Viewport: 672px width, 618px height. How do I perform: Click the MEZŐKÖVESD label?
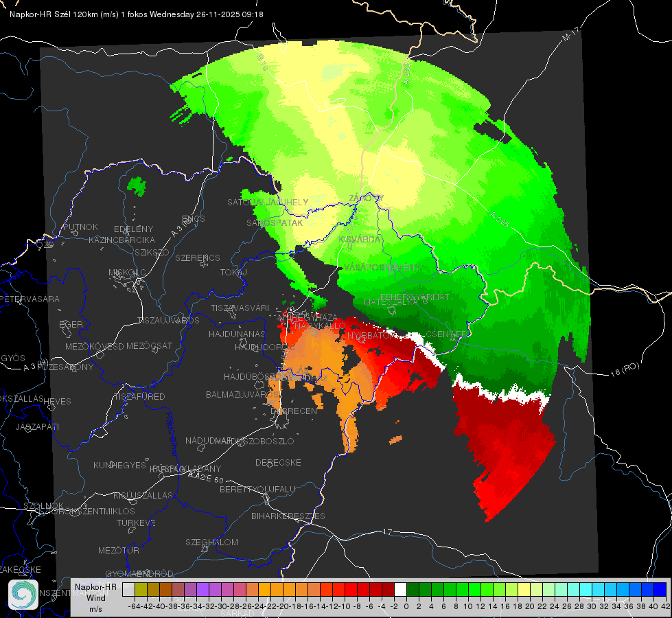click(x=94, y=346)
